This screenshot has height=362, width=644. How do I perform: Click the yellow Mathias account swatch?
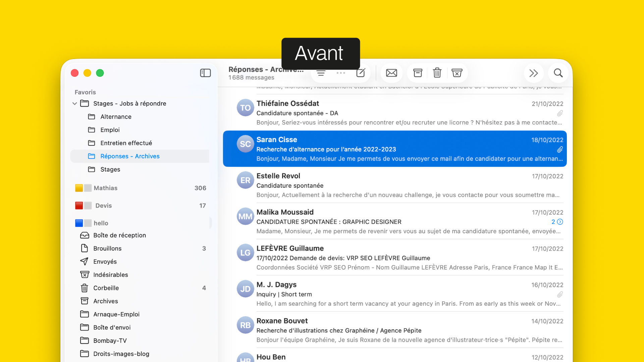[79, 188]
